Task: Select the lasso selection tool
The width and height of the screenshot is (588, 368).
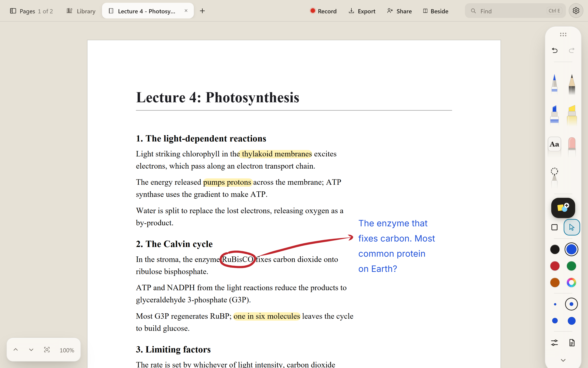Action: [554, 177]
